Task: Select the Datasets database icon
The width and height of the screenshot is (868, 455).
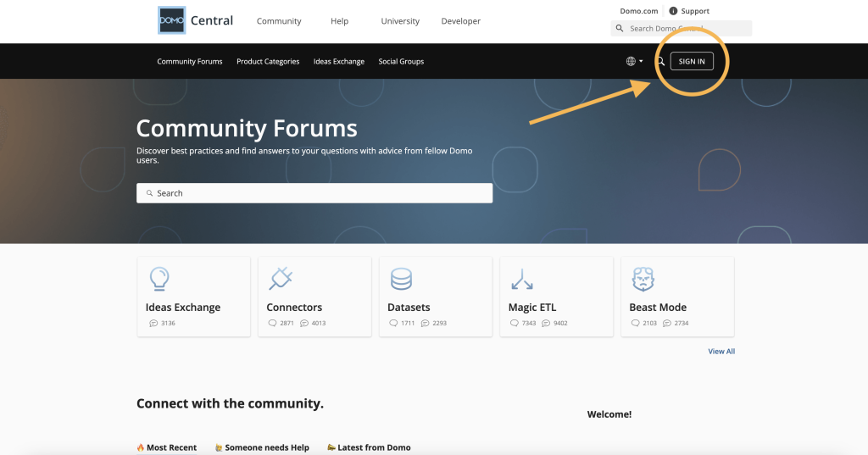Action: pyautogui.click(x=401, y=279)
